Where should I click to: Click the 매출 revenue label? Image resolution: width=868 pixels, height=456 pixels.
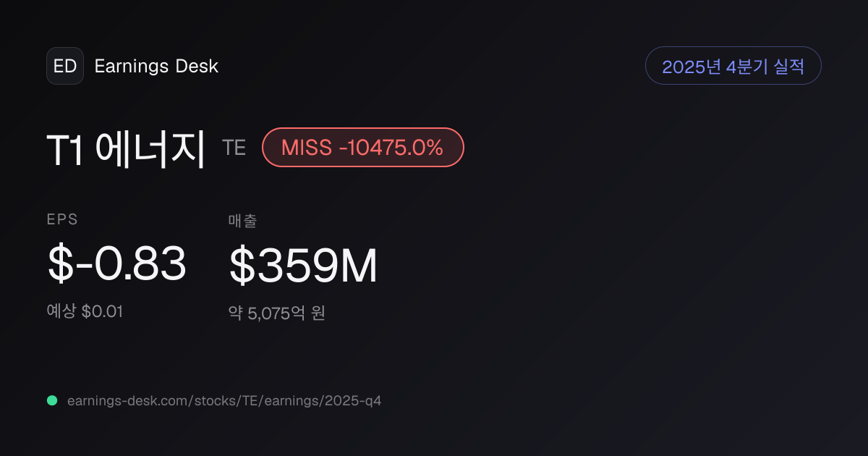click(x=243, y=221)
